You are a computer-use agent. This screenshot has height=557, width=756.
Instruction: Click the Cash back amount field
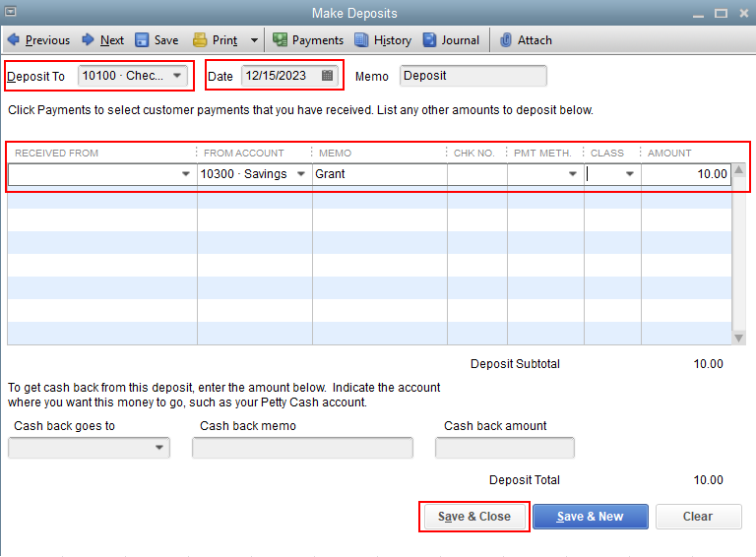coord(505,448)
